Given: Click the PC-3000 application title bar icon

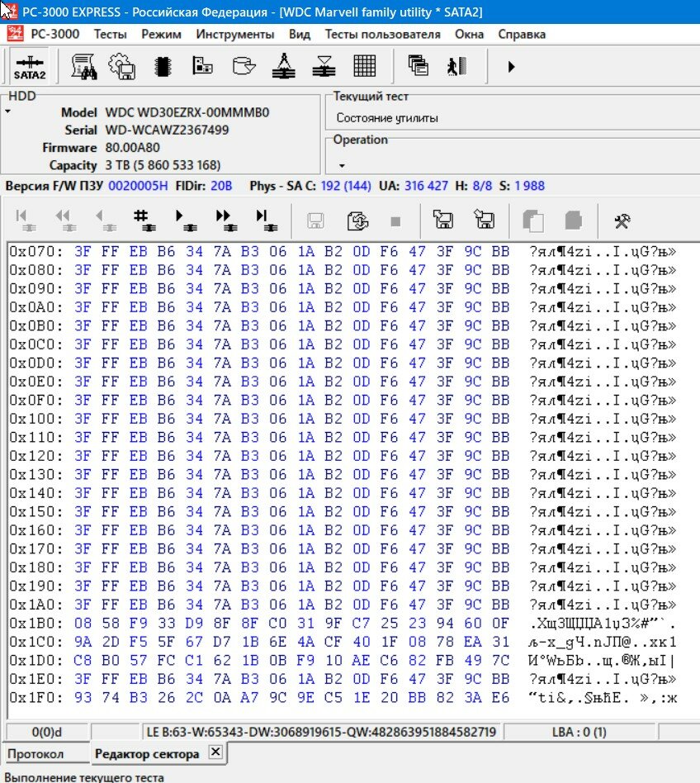Looking at the screenshot, I should (x=9, y=11).
